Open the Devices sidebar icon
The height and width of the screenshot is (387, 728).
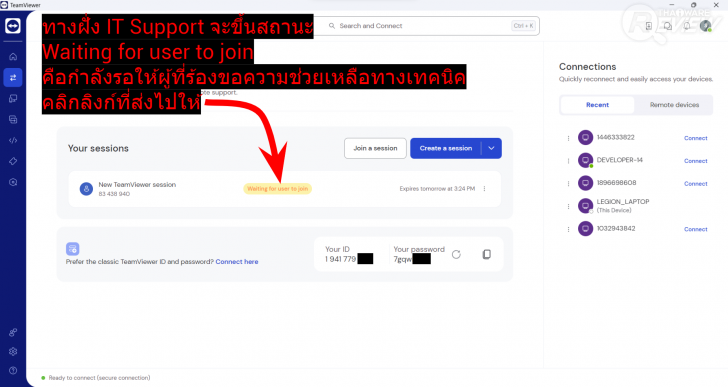pos(13,98)
